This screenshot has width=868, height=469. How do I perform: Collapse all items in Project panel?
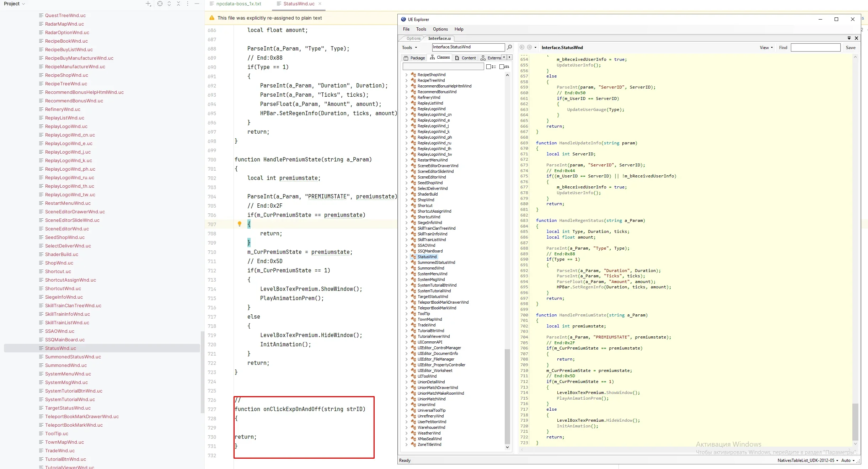tap(178, 4)
